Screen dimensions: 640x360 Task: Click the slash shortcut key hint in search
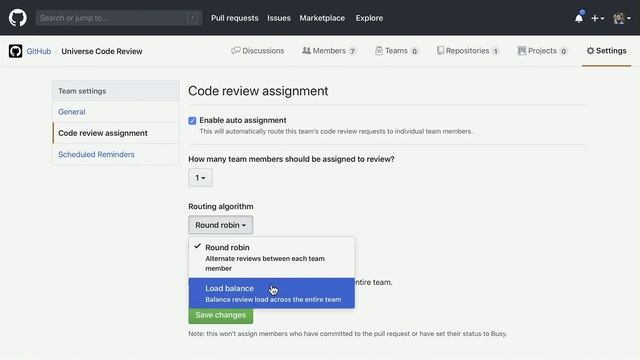point(192,18)
